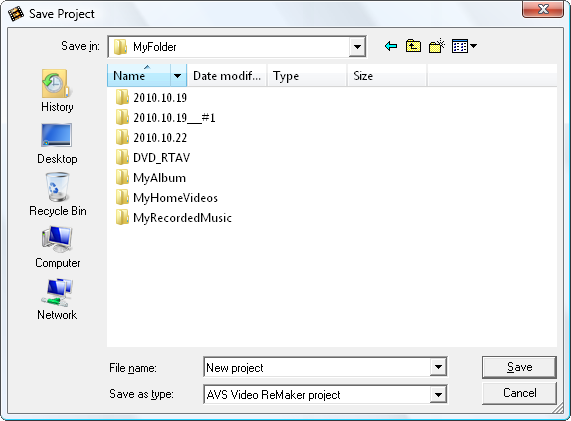Viewport: 571px width, 421px height.
Task: Select the DVD_RTAV folder name
Action: point(161,158)
